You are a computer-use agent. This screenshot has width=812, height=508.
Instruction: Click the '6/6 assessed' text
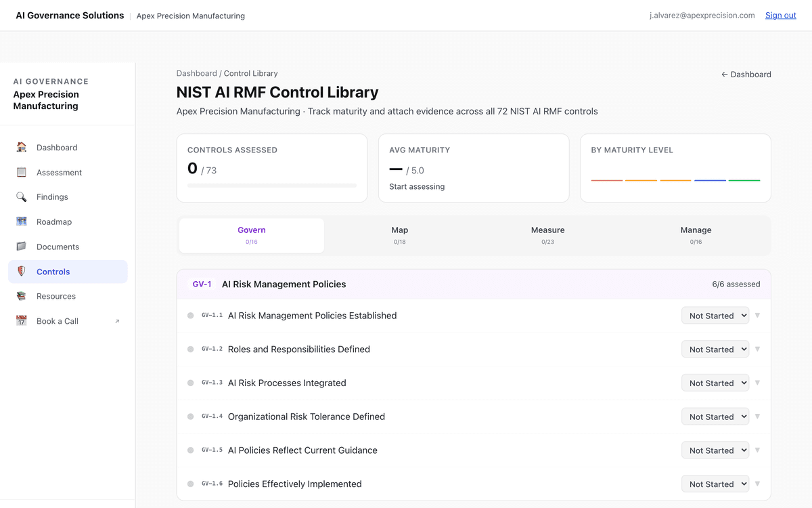click(x=736, y=284)
